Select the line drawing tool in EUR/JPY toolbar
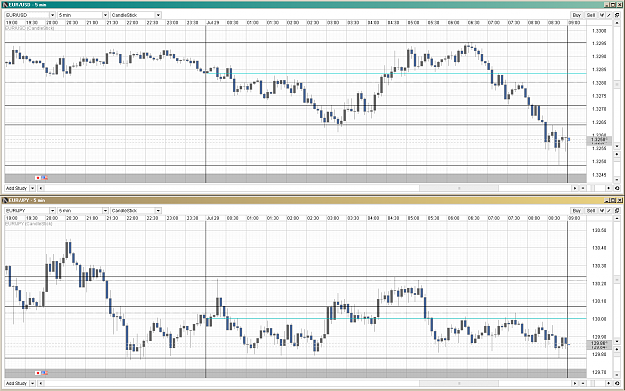625x391 pixels. pyautogui.click(x=609, y=210)
